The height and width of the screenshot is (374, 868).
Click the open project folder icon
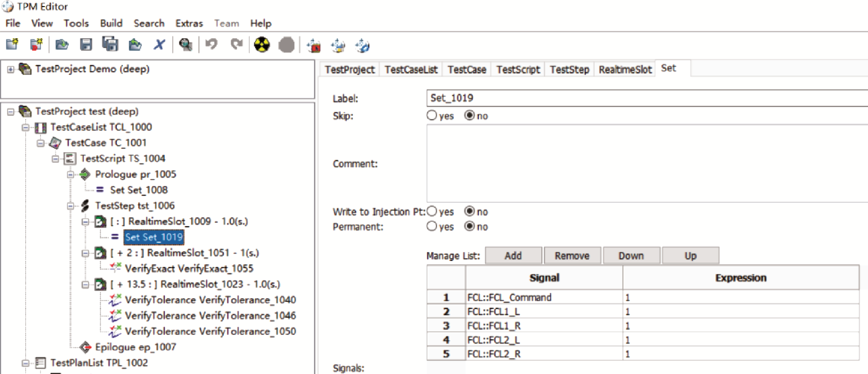(62, 45)
